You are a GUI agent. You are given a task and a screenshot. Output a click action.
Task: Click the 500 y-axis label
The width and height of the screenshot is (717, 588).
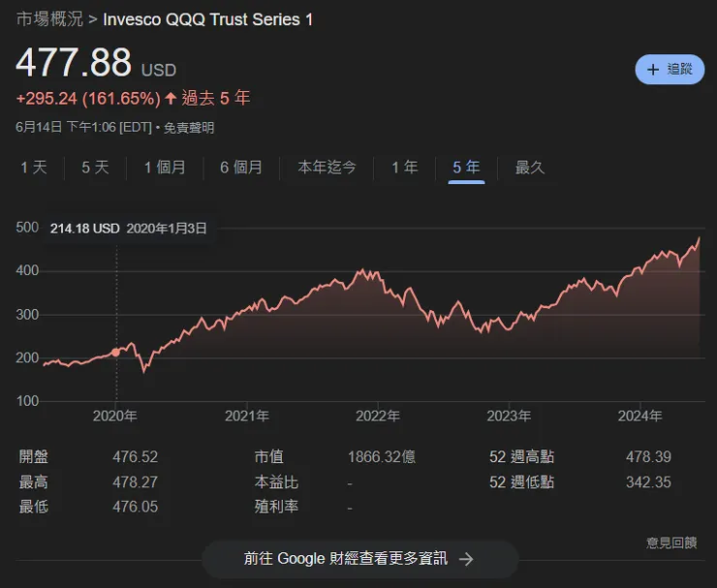(x=27, y=228)
